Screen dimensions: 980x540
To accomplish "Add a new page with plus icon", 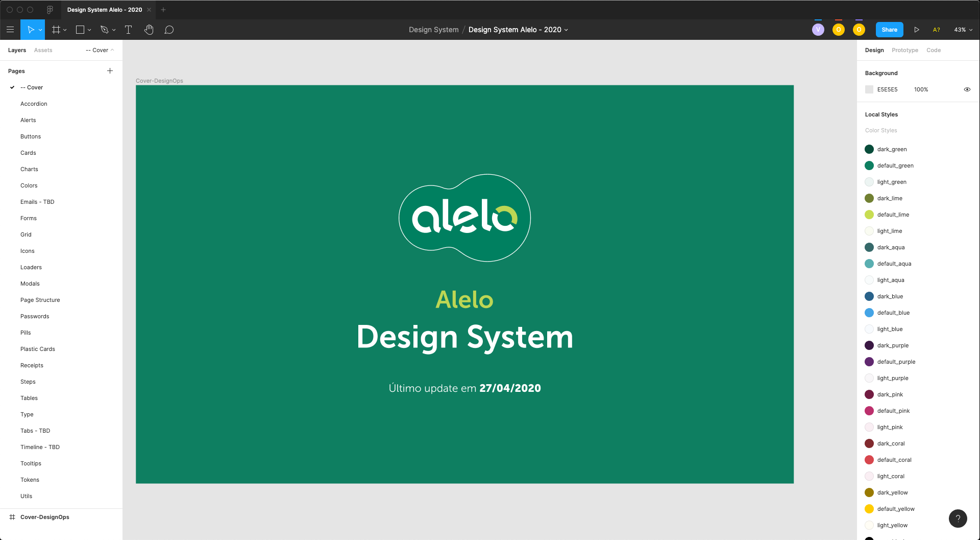I will [x=110, y=71].
